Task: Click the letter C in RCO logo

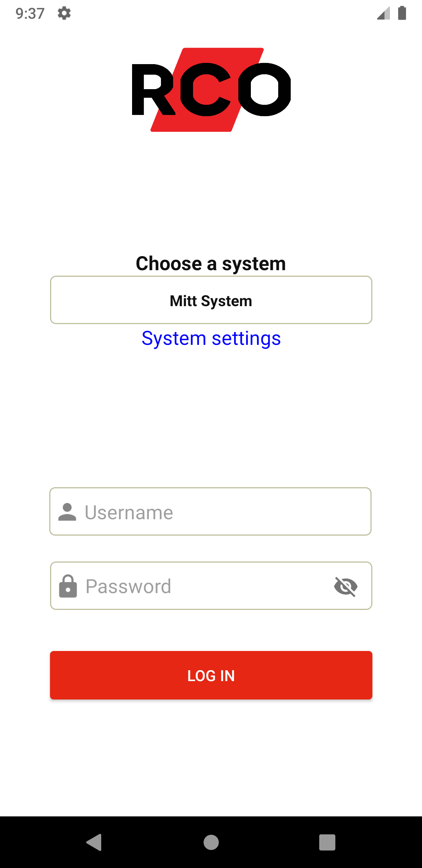Action: tap(205, 90)
